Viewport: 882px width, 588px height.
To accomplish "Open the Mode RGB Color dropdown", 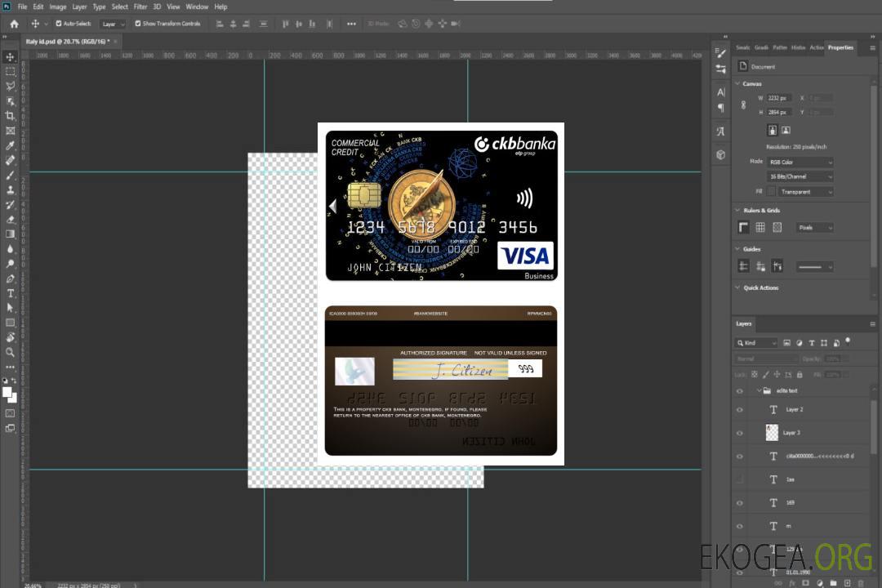I will coord(800,162).
